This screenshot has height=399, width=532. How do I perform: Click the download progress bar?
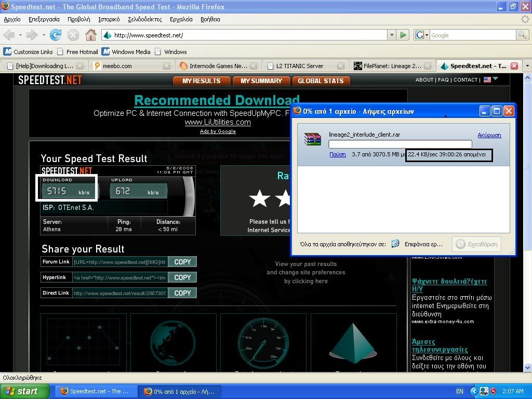[x=400, y=144]
